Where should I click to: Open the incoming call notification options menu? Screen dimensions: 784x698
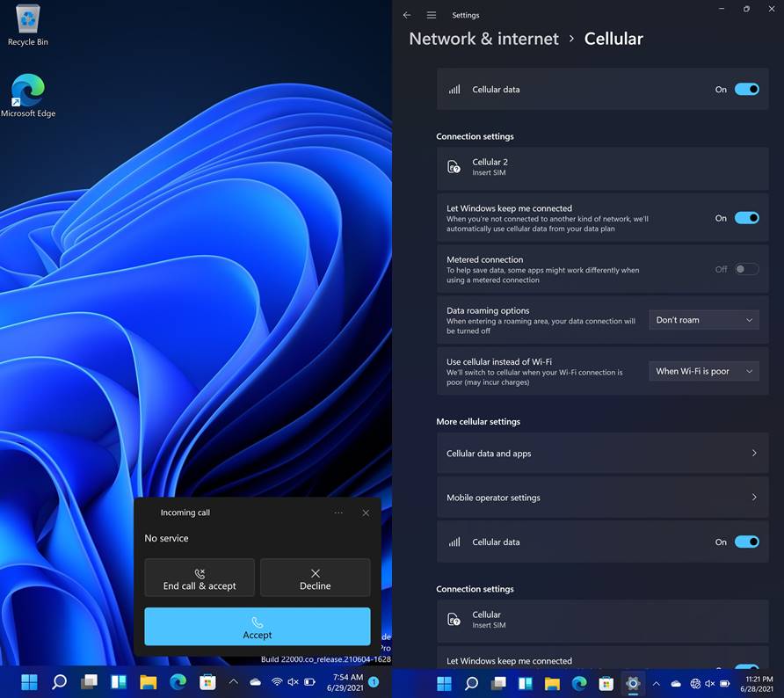tap(338, 513)
